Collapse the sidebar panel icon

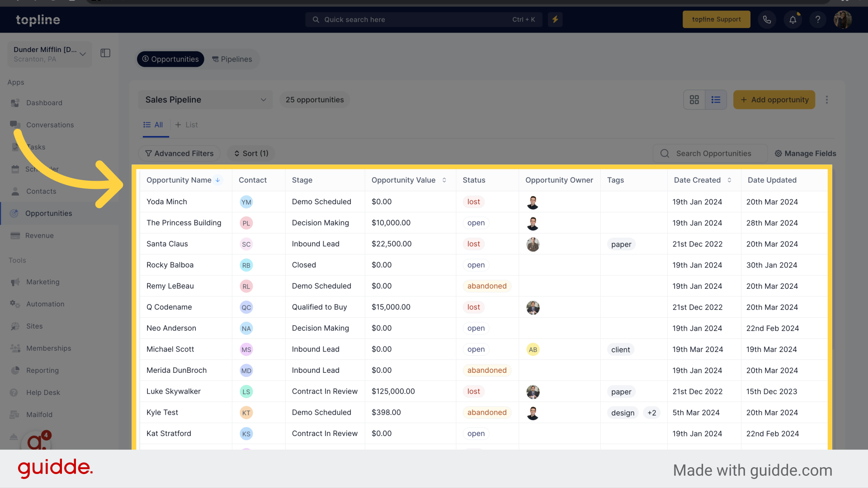pyautogui.click(x=105, y=53)
